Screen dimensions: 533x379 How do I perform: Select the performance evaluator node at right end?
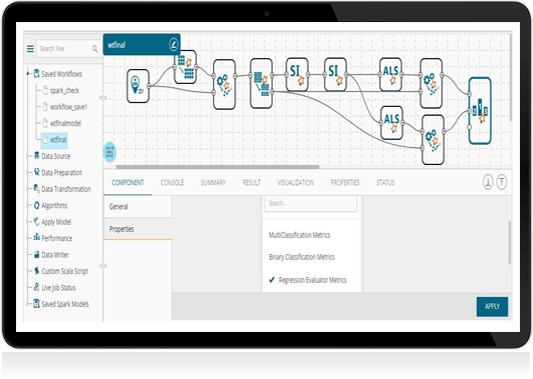(480, 110)
